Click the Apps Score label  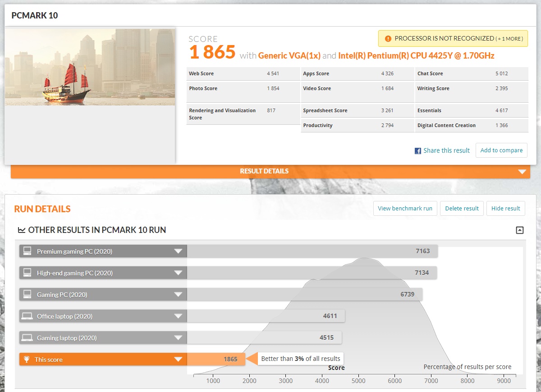(316, 73)
